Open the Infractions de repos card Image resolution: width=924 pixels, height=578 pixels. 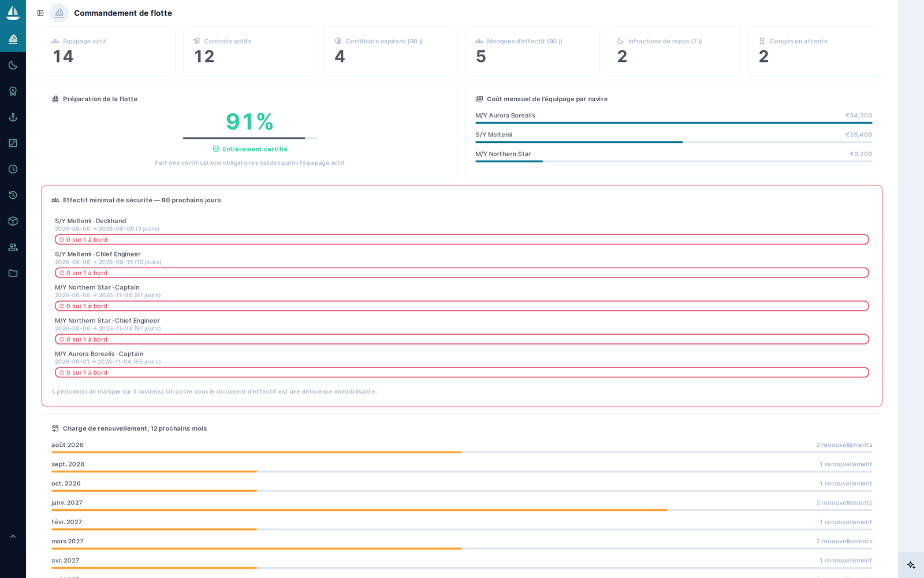click(673, 51)
